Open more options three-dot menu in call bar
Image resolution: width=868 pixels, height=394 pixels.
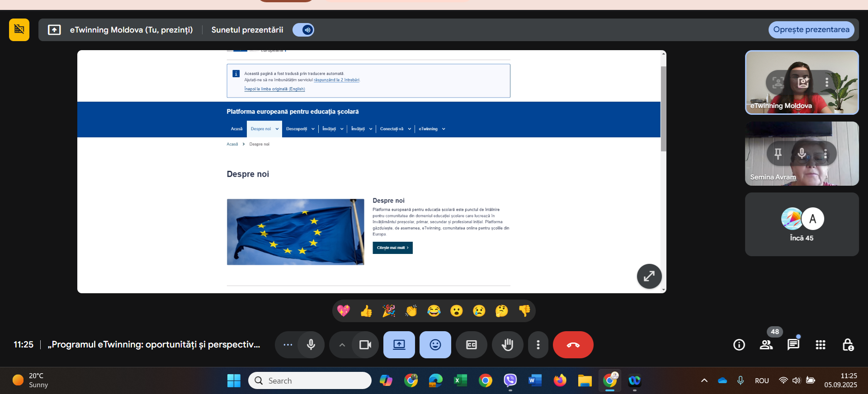click(538, 345)
